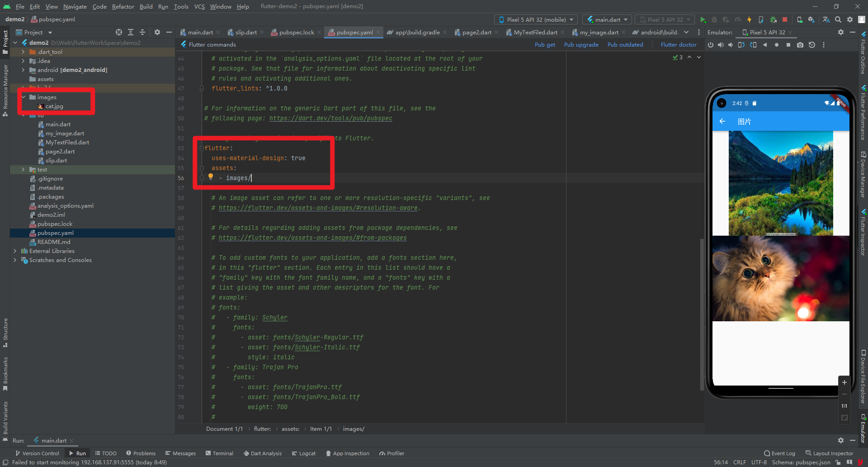Click the yellow intention lightbulb on line 56

coord(210,177)
